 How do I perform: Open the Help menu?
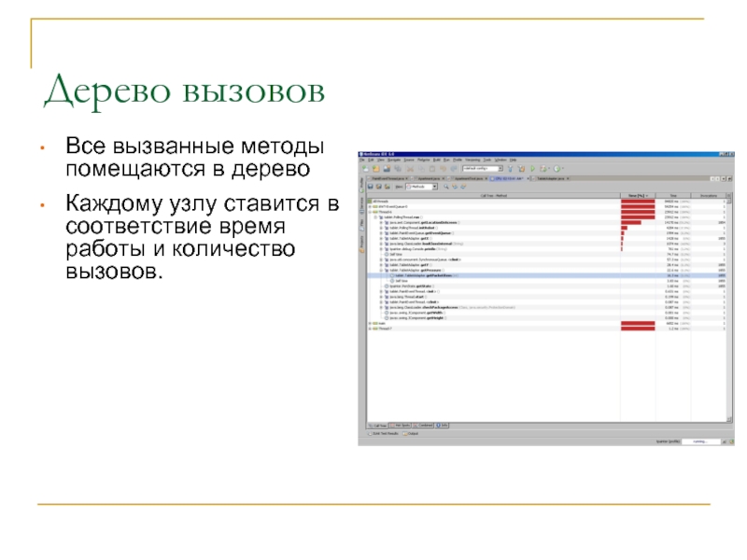coord(513,160)
